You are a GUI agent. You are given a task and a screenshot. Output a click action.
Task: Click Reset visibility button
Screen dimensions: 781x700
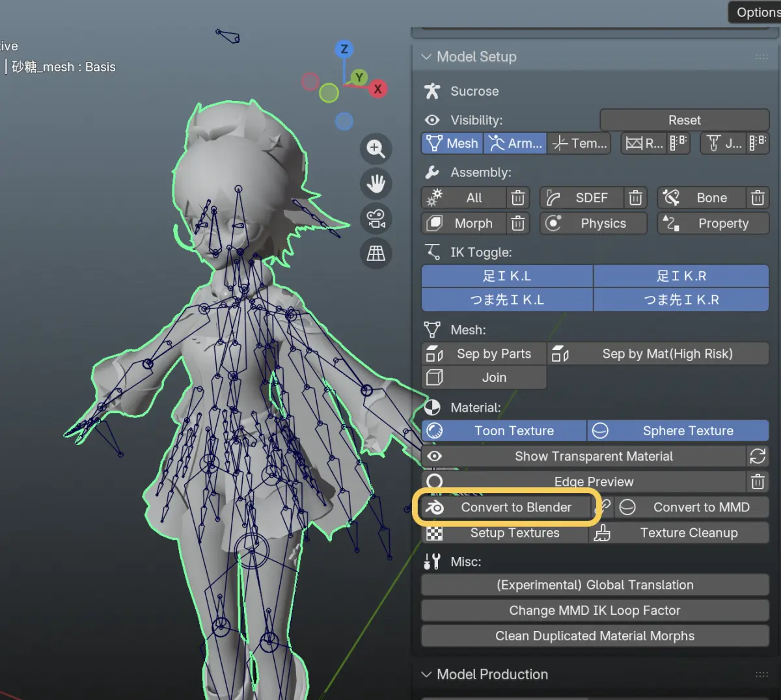point(685,120)
